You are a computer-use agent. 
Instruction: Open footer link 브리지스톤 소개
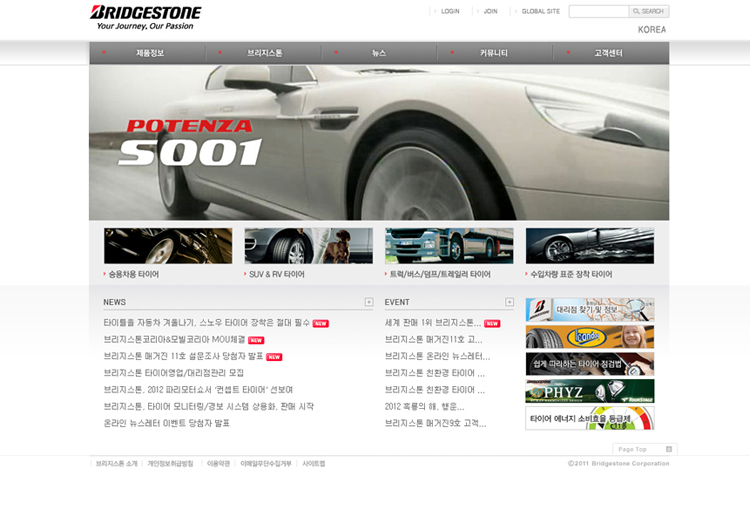point(116,463)
